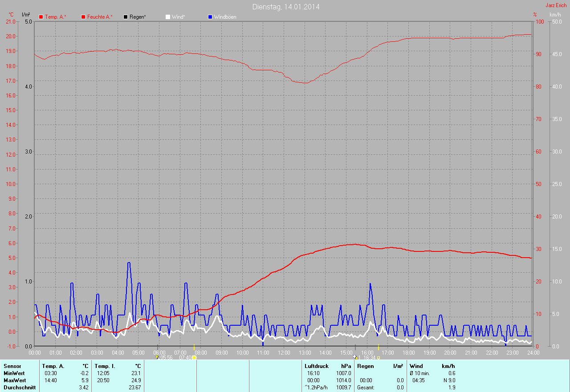Click the '04:35' maximum gust time
570x392 pixels.
tap(419, 380)
